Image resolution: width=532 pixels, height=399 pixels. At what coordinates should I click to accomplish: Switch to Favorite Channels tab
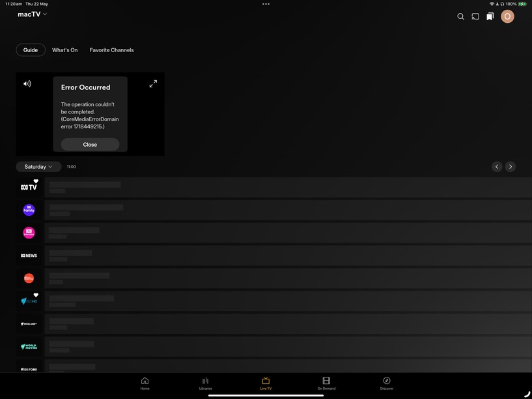111,50
